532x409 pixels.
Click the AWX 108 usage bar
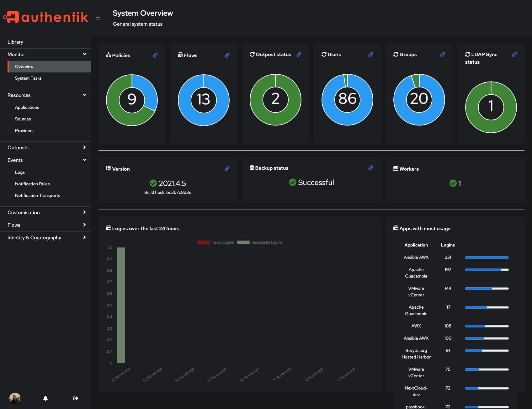[487, 326]
